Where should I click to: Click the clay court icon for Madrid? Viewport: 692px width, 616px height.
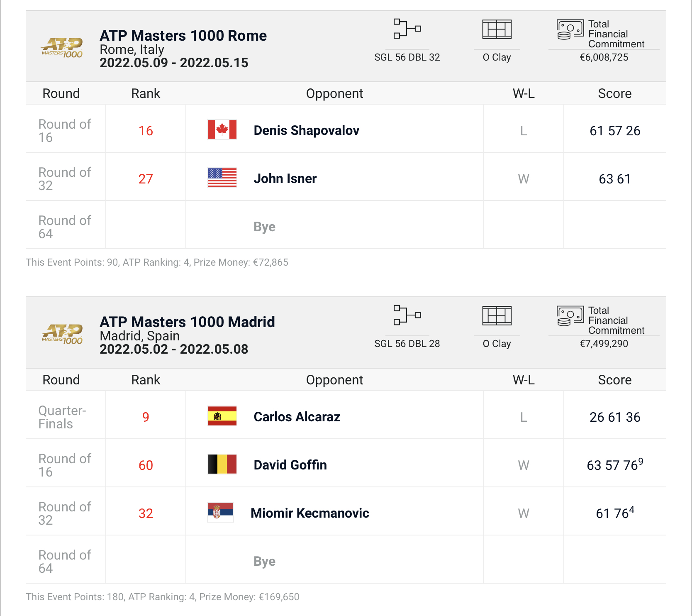(x=497, y=315)
